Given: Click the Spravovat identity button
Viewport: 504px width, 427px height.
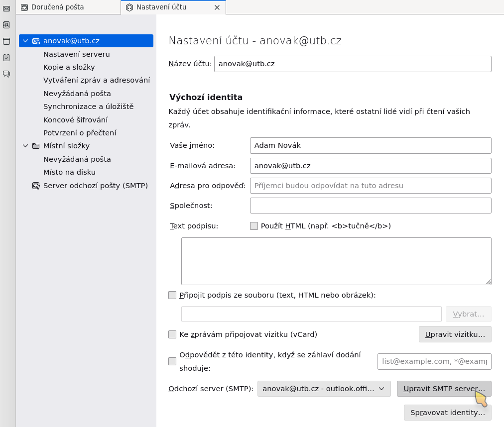Looking at the screenshot, I should pyautogui.click(x=447, y=413).
